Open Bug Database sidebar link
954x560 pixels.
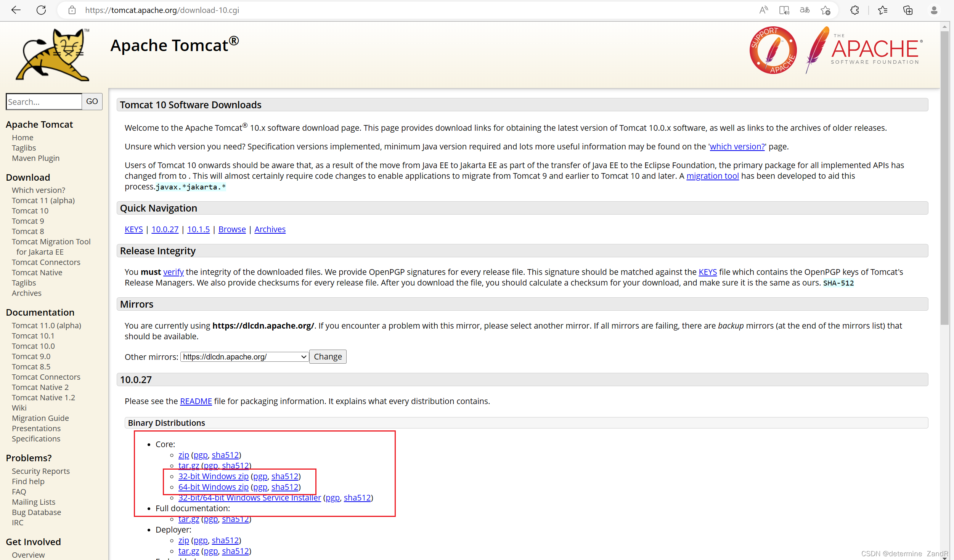(36, 512)
